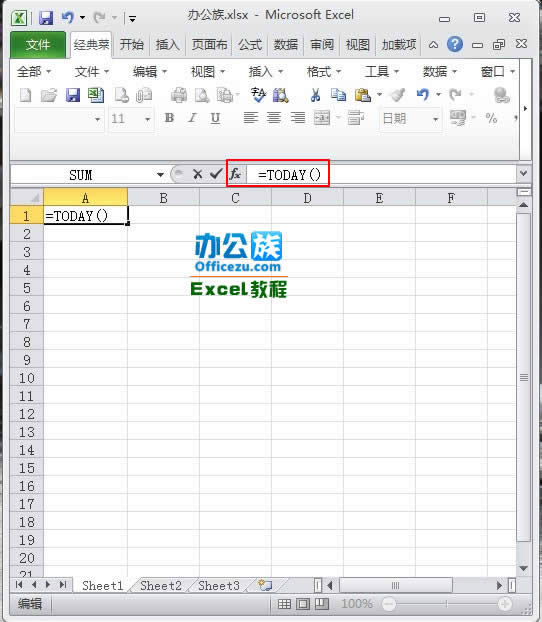Toggle Underline formatting
This screenshot has height=622, width=542.
pyautogui.click(x=215, y=118)
